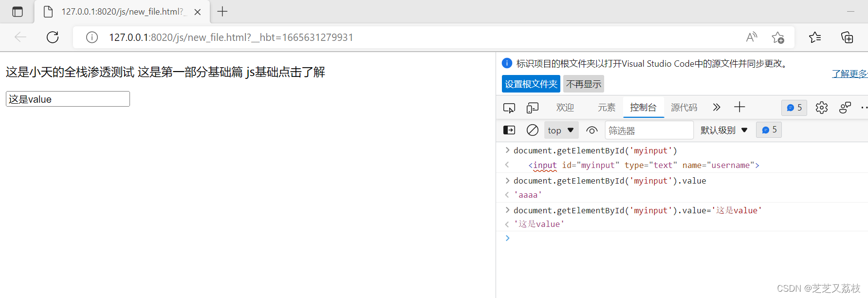This screenshot has width=868, height=298.
Task: Open the 了解更多 link
Action: [850, 74]
